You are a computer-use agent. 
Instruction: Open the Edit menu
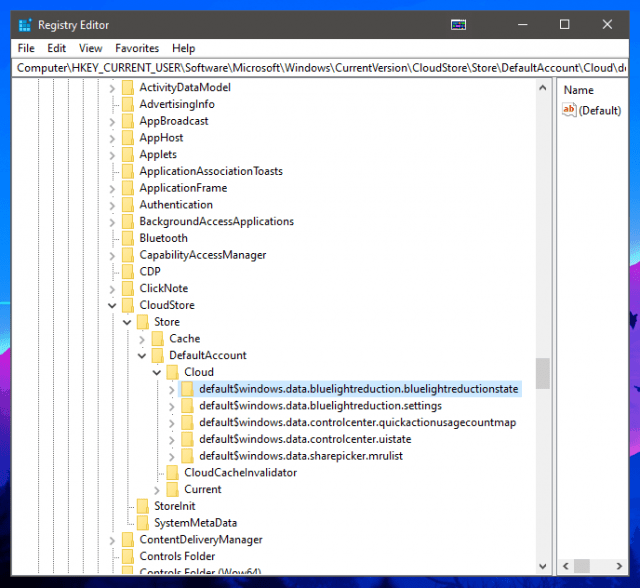(56, 48)
